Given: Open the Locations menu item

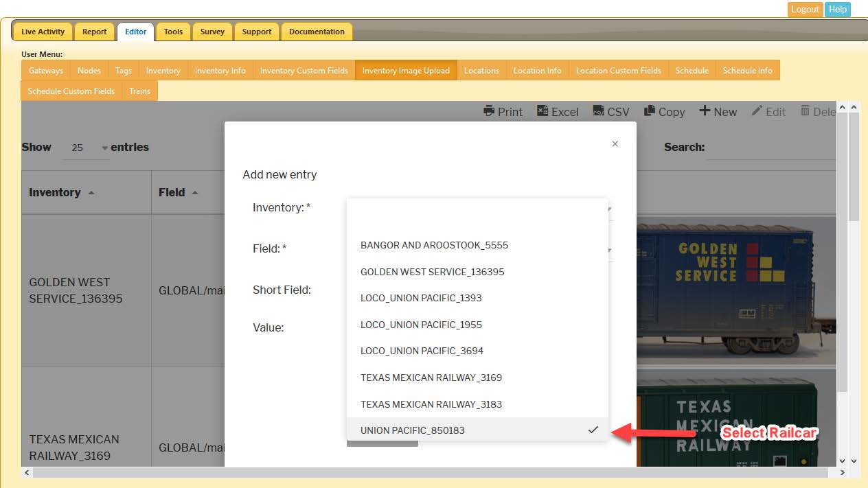Looking at the screenshot, I should click(481, 69).
